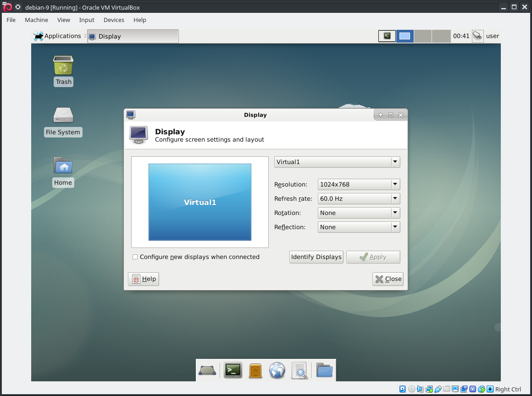Open the Applications menu in the panel
The height and width of the screenshot is (396, 532).
pos(57,36)
